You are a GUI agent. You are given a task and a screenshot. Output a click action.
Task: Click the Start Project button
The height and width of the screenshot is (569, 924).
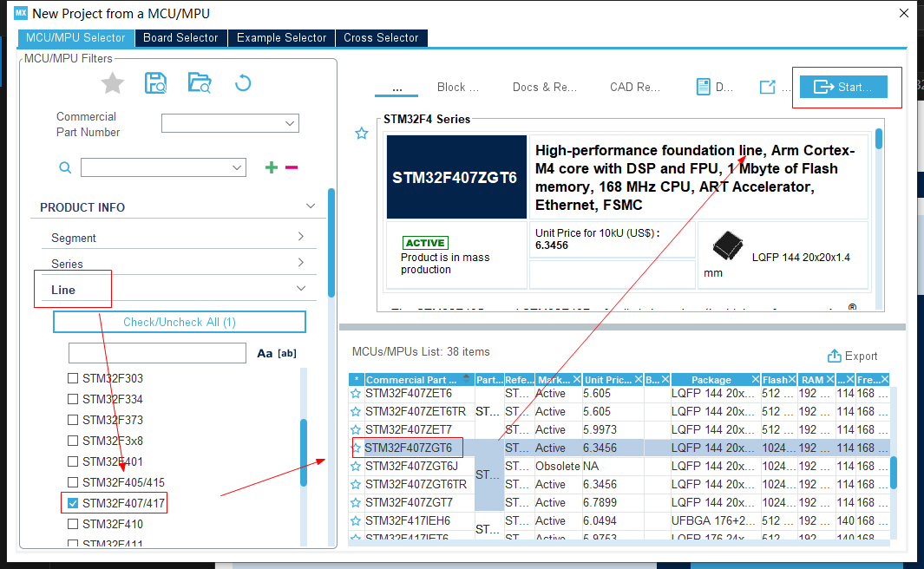pyautogui.click(x=843, y=88)
